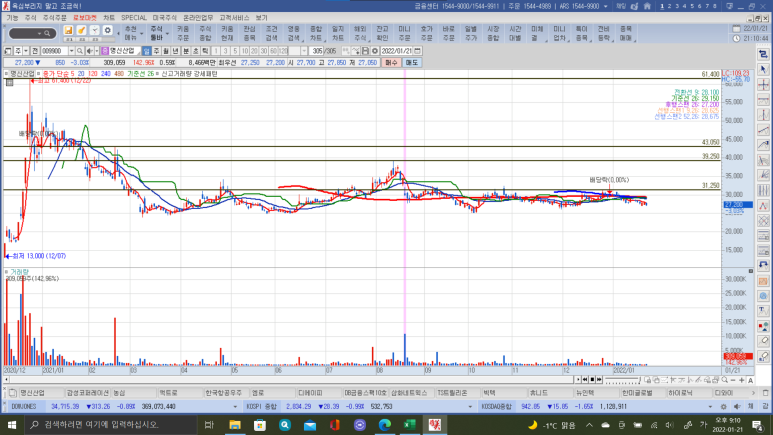The image size is (773, 435).
Task: Open the SPECIAL menu
Action: pyautogui.click(x=134, y=18)
